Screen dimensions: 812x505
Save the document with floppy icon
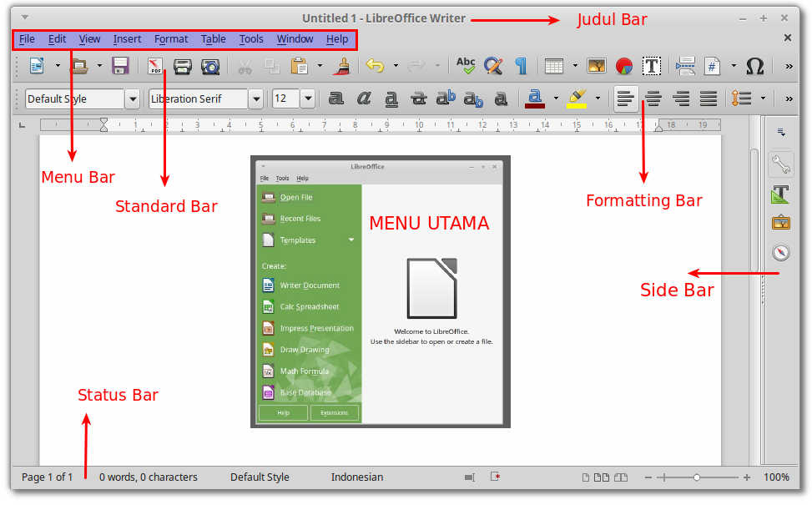120,66
